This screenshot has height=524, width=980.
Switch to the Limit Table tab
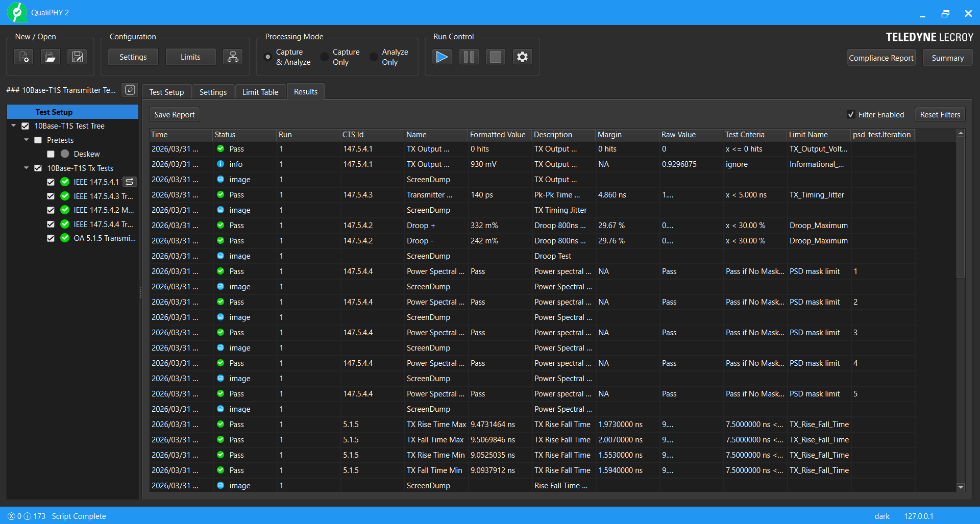click(260, 92)
